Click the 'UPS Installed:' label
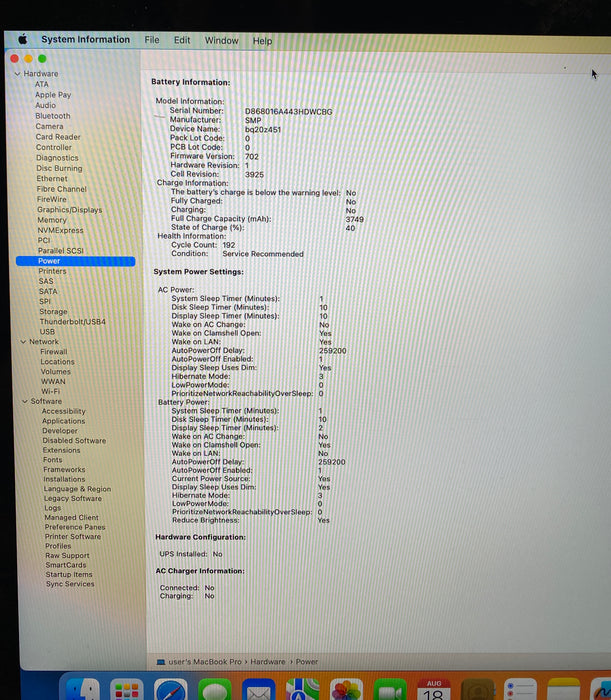 coord(183,554)
